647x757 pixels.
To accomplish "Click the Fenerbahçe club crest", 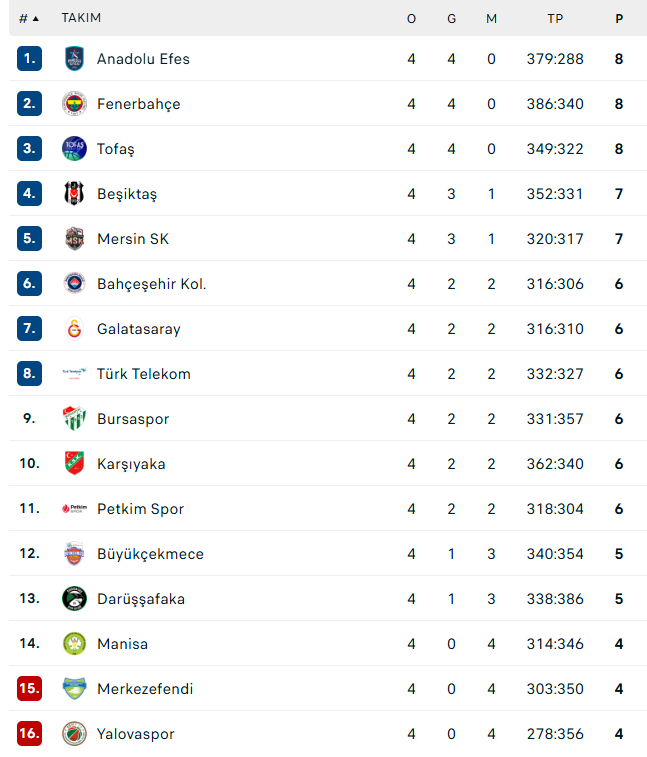I will coord(74,104).
